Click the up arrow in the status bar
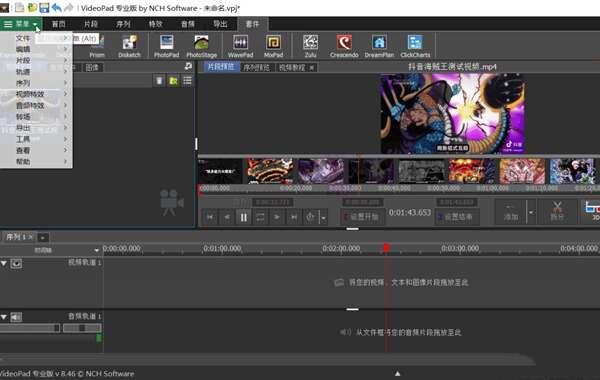Image resolution: width=600 pixels, height=380 pixels. coord(398,373)
